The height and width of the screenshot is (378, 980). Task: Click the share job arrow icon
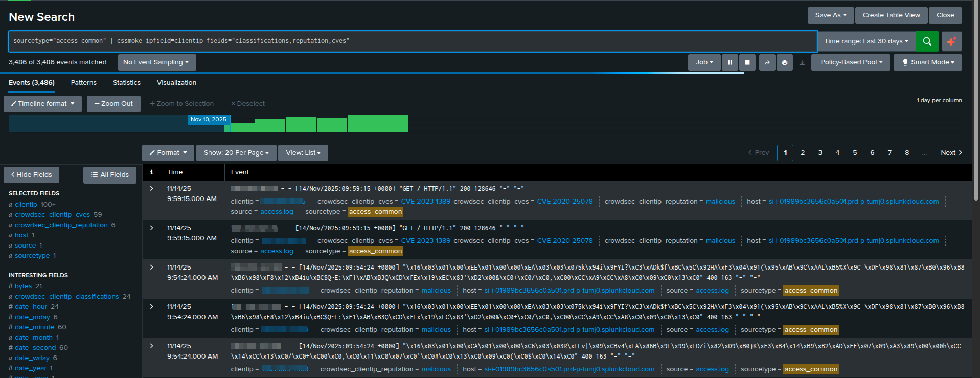click(767, 62)
